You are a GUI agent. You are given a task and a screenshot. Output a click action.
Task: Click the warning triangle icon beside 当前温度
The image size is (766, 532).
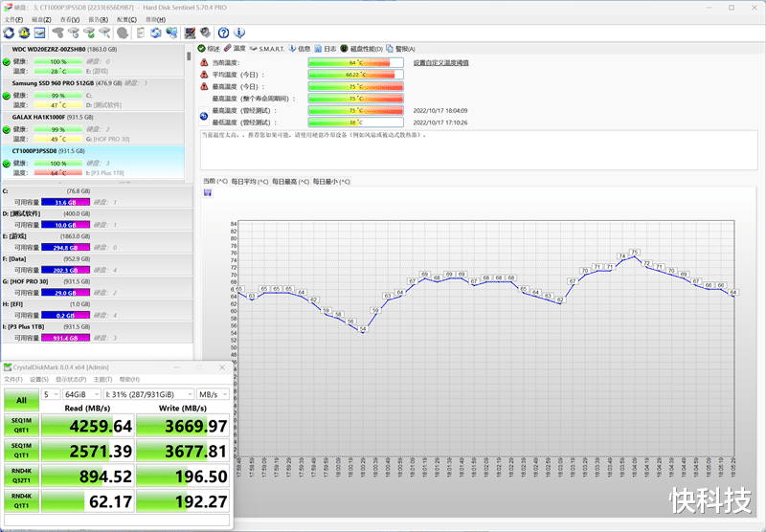(204, 62)
